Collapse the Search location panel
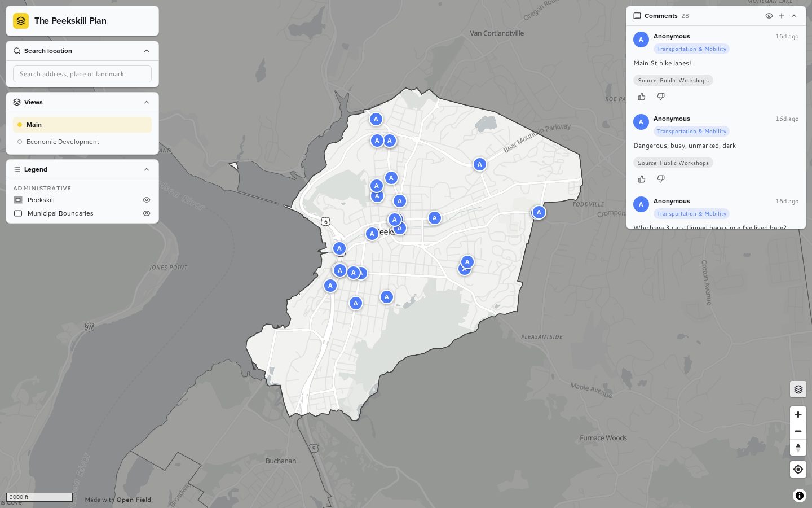 coord(147,51)
